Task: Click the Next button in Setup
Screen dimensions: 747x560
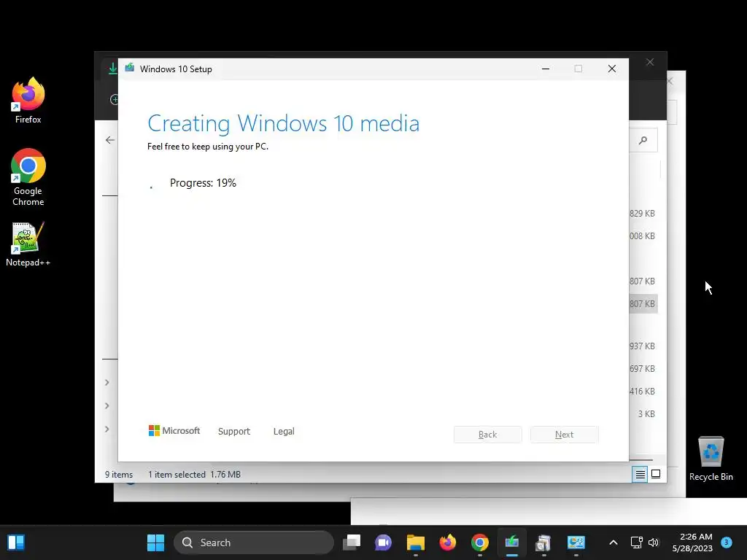Action: coord(565,435)
